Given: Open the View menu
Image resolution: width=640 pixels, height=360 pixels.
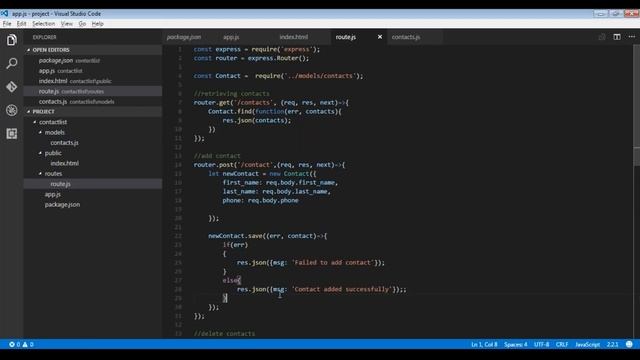Looking at the screenshot, I should [x=67, y=24].
